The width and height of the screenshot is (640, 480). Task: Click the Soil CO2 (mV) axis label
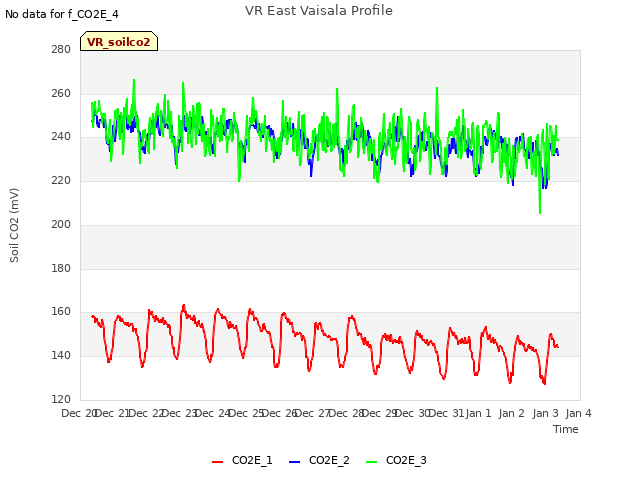click(14, 225)
